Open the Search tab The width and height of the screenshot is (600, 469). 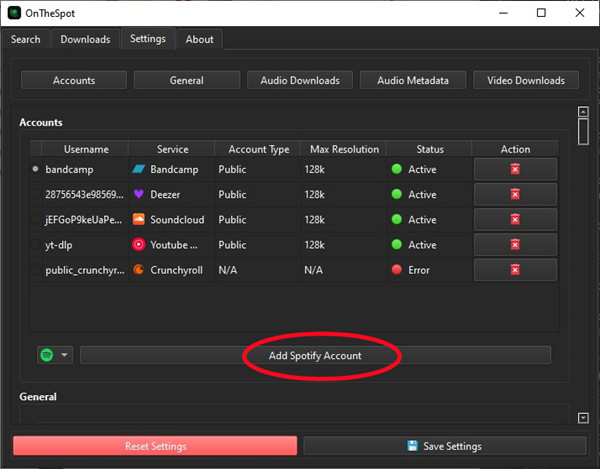click(x=25, y=39)
